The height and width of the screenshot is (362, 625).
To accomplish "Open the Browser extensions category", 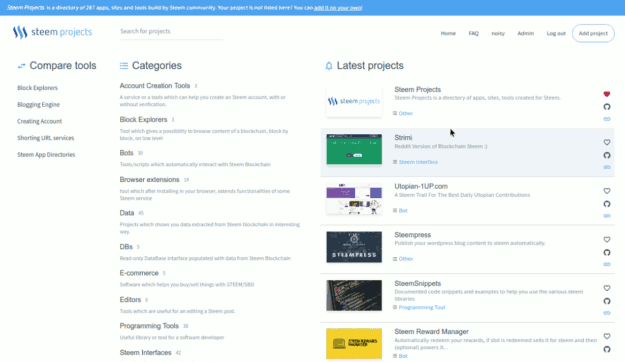I will coord(149,180).
